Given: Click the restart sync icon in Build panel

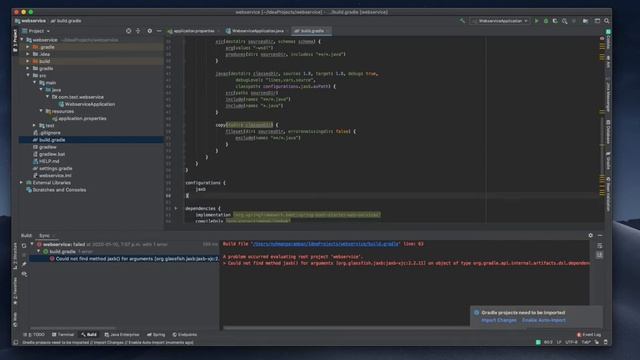Looking at the screenshot, I should [24, 245].
